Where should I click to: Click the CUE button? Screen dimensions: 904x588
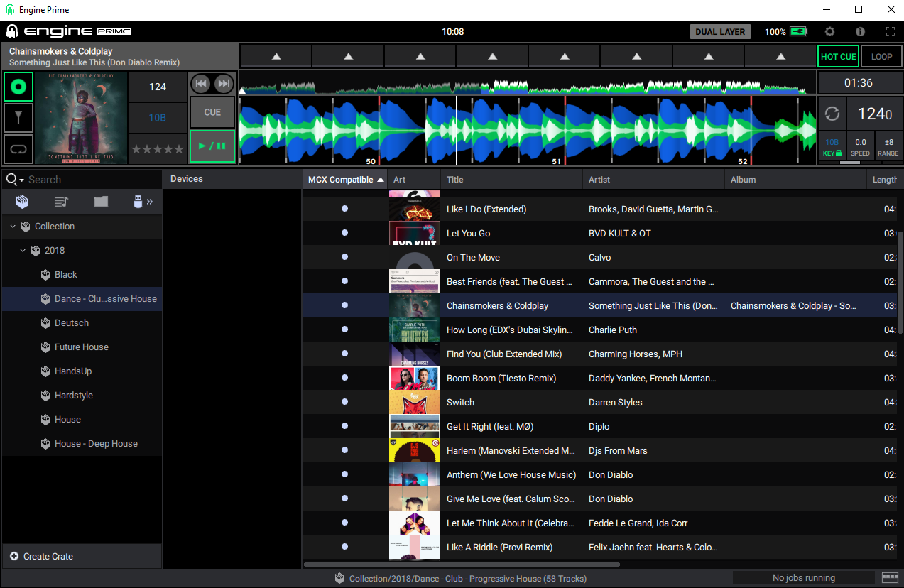(x=212, y=112)
